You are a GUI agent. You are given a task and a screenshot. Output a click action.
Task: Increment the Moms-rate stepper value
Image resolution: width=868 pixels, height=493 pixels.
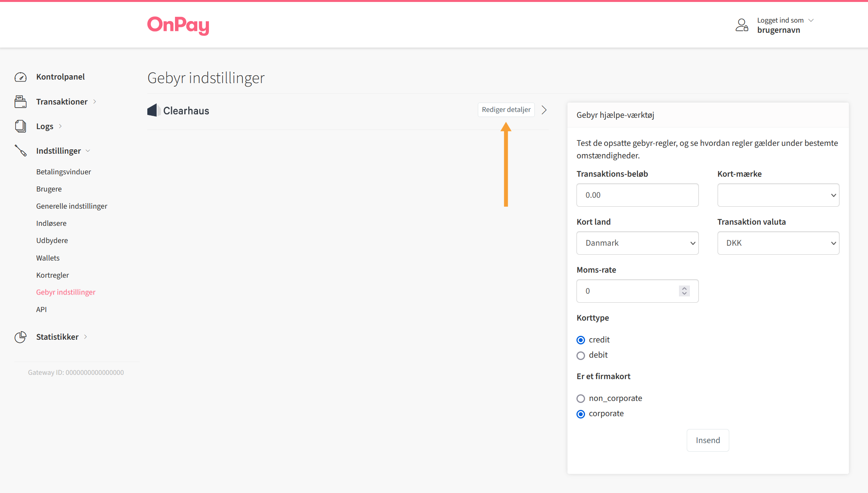pyautogui.click(x=684, y=288)
